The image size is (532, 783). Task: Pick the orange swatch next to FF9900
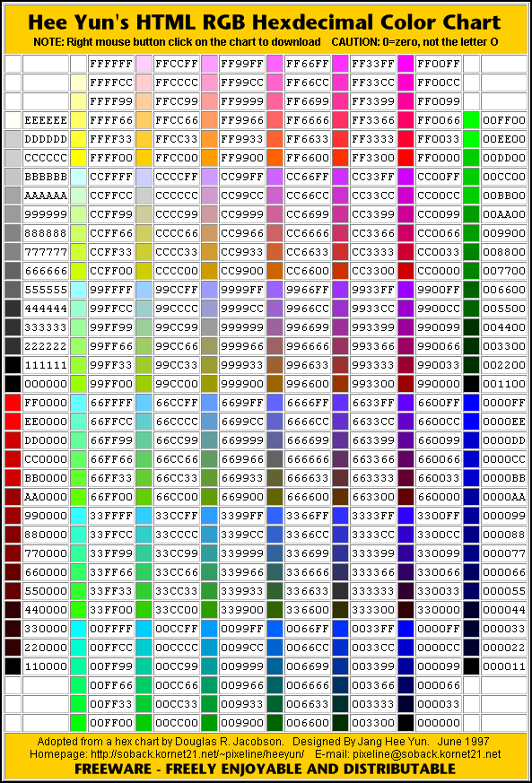(209, 158)
